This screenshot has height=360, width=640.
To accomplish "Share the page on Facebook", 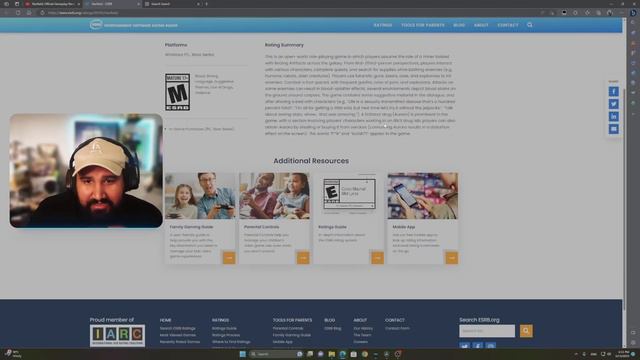I will [x=613, y=91].
